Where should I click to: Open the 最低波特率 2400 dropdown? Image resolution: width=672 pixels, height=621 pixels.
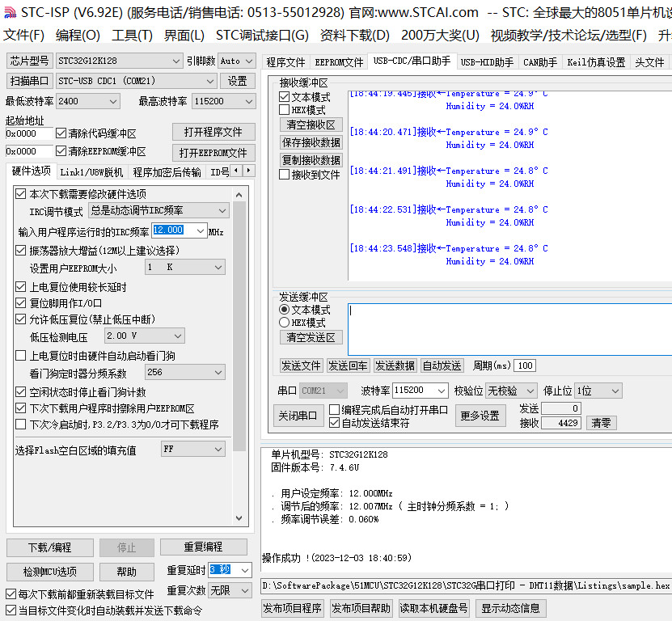[x=88, y=101]
